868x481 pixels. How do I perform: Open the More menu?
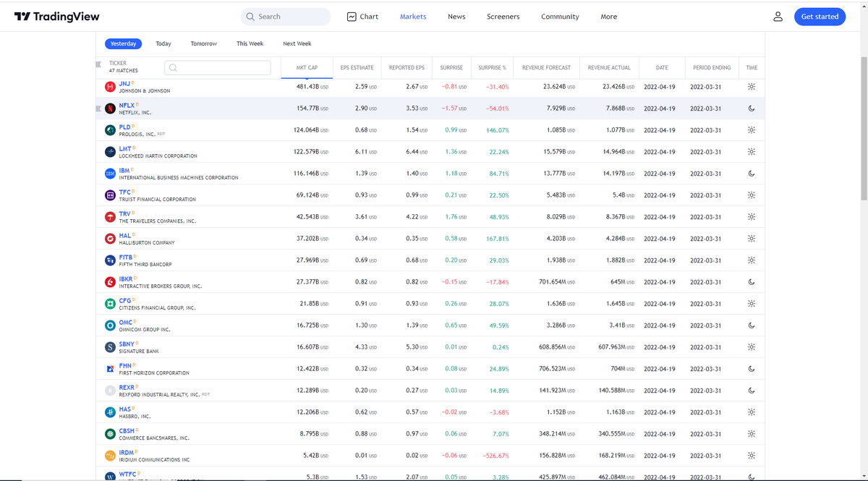coord(609,17)
